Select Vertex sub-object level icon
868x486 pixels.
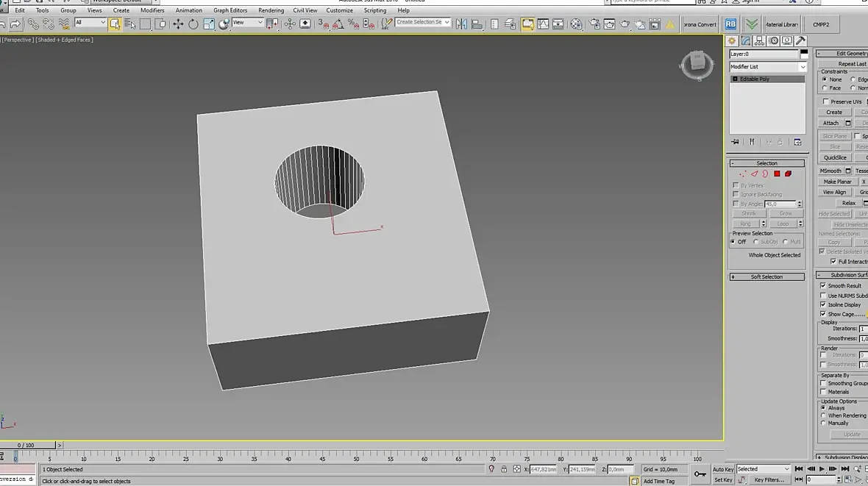point(742,174)
